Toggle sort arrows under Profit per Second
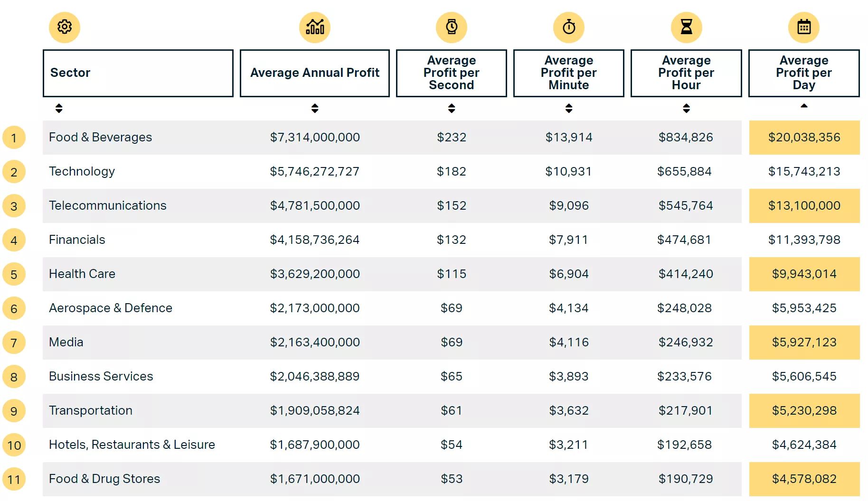The image size is (868, 501). pos(452,108)
